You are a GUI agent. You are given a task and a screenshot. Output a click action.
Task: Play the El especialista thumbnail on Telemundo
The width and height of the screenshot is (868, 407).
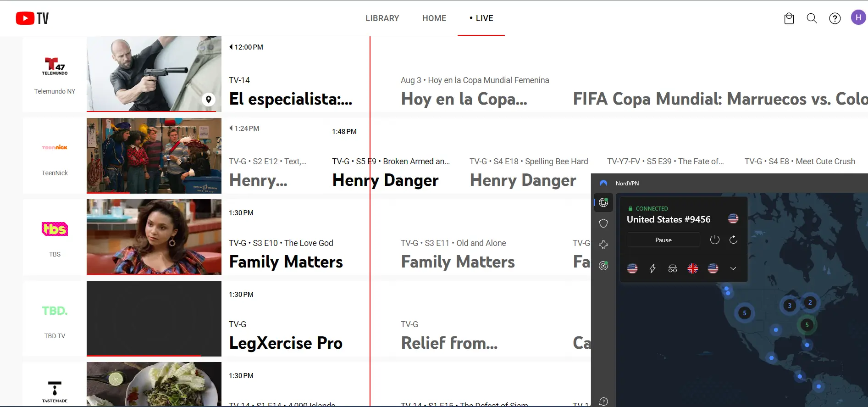[x=154, y=74]
